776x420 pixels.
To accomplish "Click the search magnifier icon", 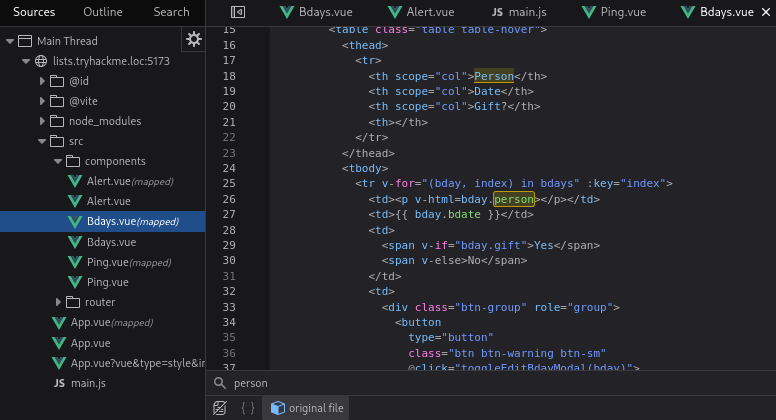I will tap(220, 383).
